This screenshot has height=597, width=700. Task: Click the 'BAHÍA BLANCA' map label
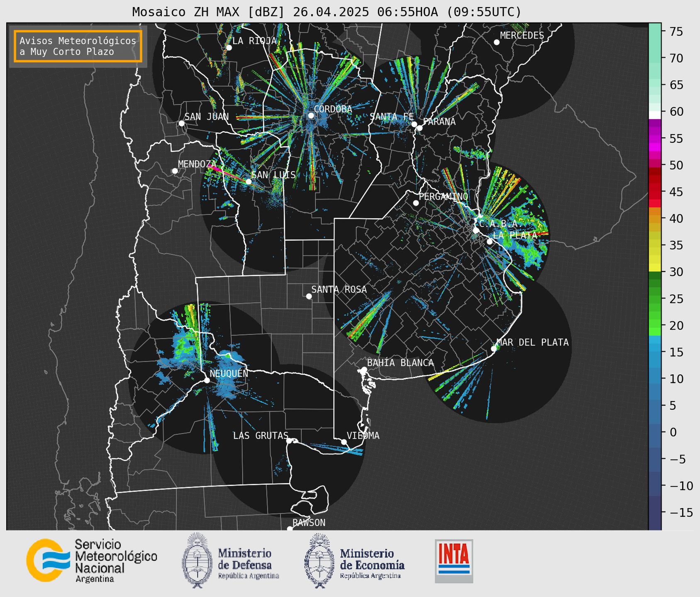[x=400, y=363]
